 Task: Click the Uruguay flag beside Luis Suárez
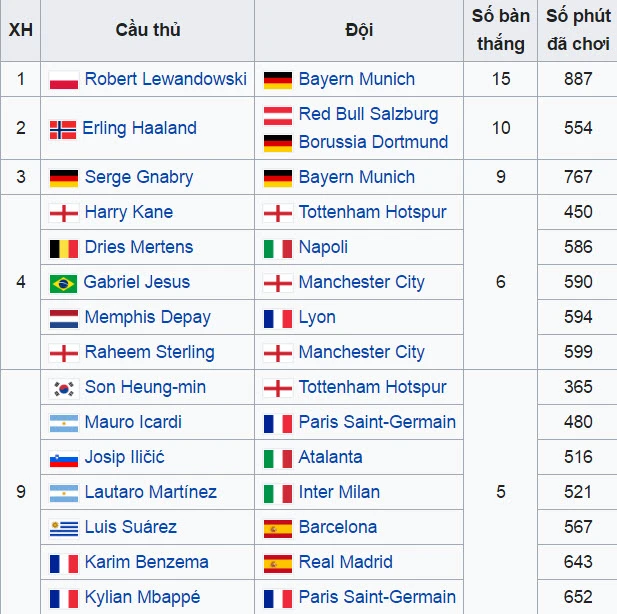tap(64, 528)
